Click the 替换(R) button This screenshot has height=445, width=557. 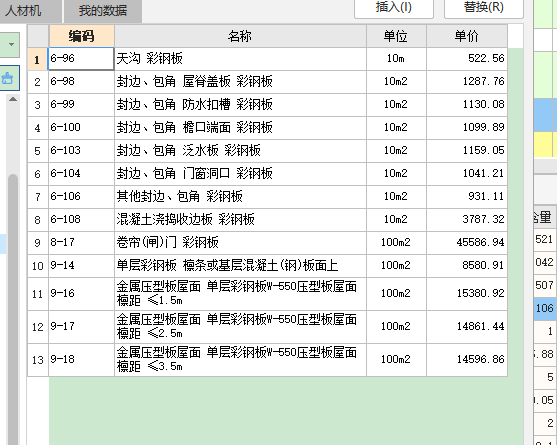(483, 8)
